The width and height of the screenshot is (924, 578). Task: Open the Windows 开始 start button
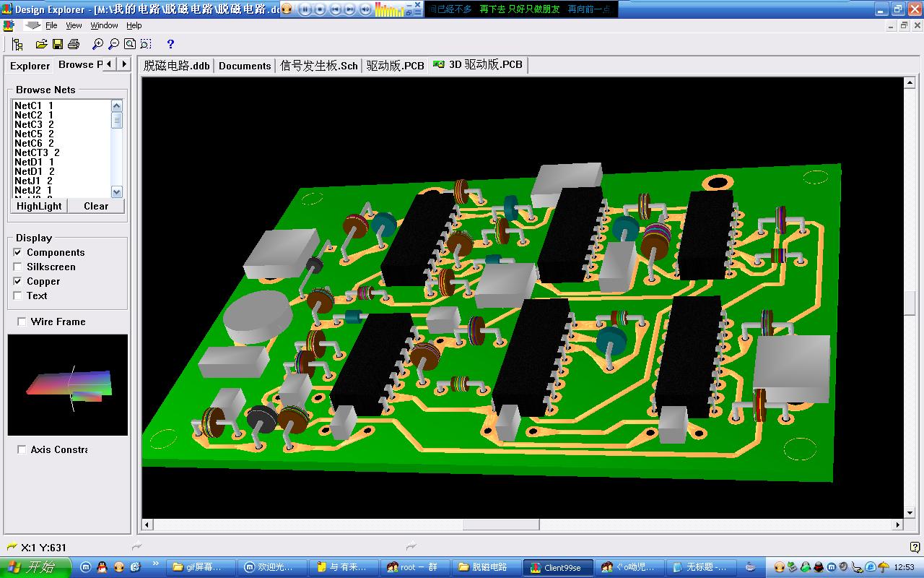pyautogui.click(x=36, y=567)
